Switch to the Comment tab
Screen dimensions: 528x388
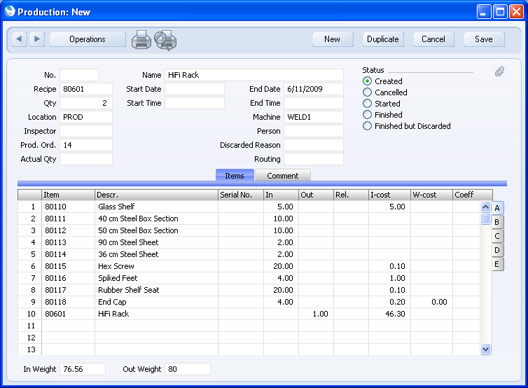pyautogui.click(x=283, y=175)
